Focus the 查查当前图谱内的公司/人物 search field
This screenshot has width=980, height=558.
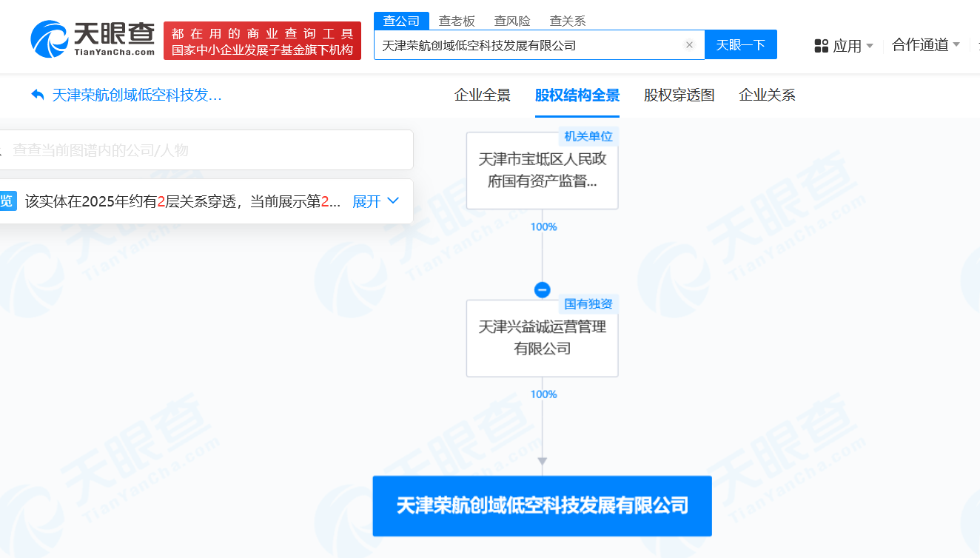pyautogui.click(x=206, y=150)
